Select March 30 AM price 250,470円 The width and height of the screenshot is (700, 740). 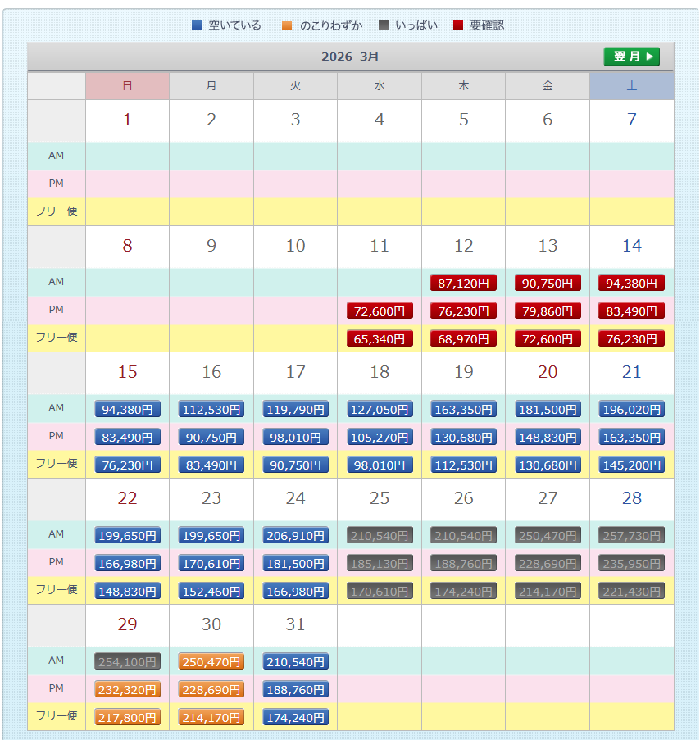point(211,662)
